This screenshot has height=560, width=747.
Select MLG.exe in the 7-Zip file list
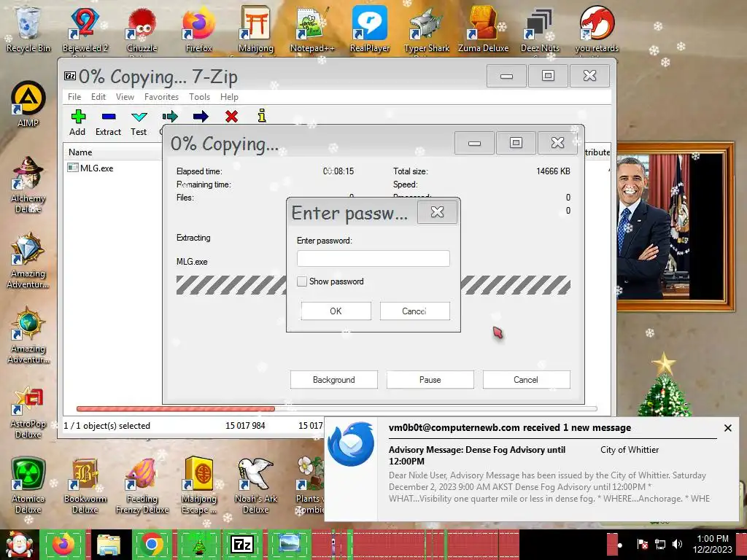(97, 168)
